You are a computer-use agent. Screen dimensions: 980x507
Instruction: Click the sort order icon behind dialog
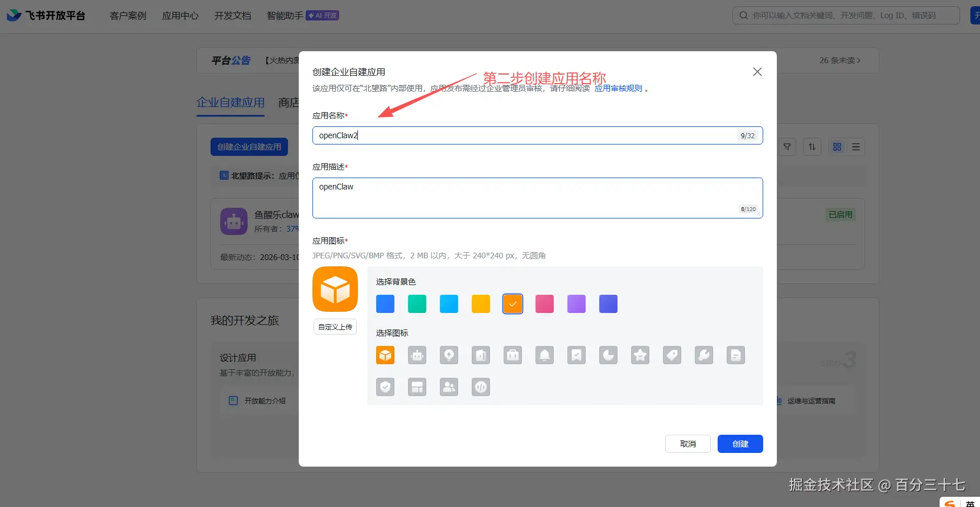(812, 147)
